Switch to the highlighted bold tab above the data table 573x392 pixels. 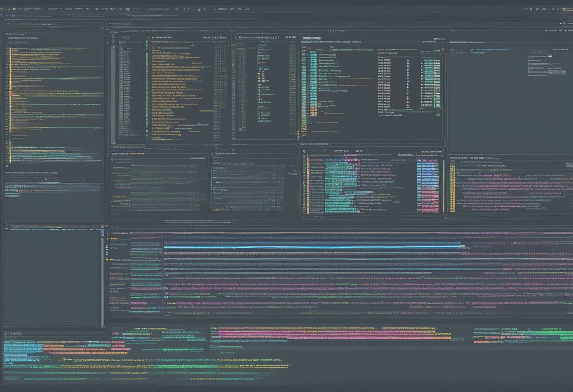click(311, 37)
